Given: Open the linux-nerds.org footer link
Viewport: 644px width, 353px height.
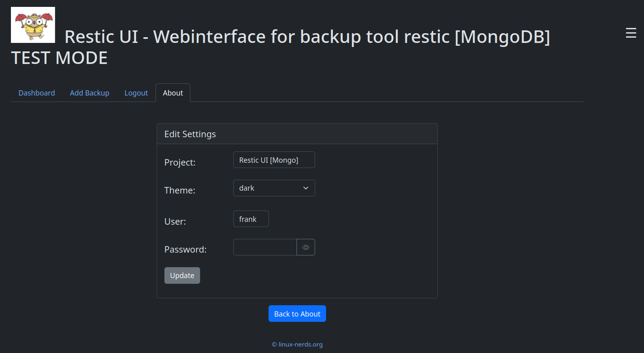Looking at the screenshot, I should point(297,344).
